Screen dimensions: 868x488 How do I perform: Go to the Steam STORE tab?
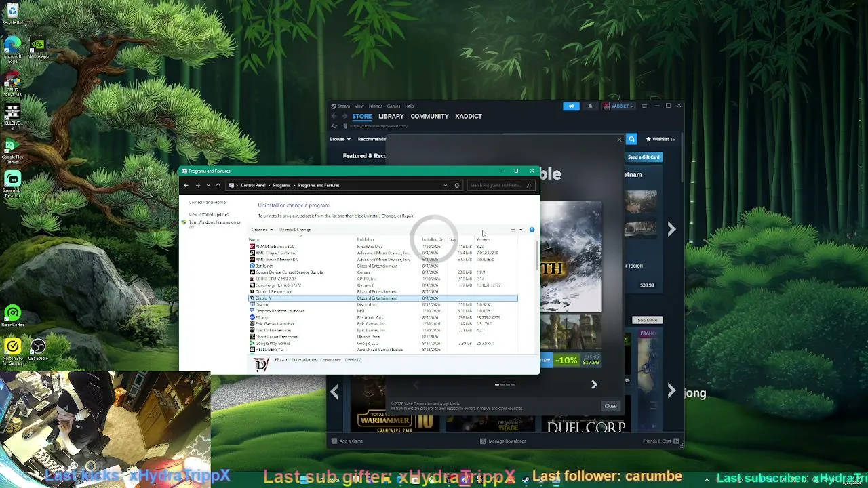(362, 116)
